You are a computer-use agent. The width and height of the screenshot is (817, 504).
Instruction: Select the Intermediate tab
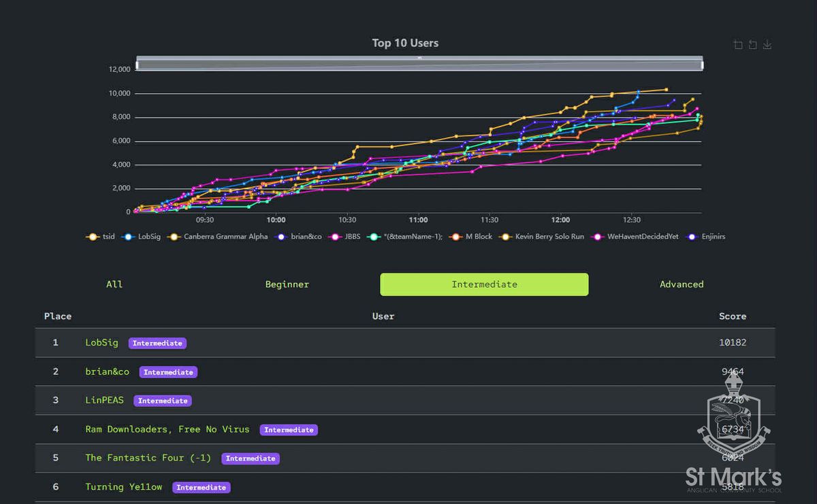[x=484, y=284]
